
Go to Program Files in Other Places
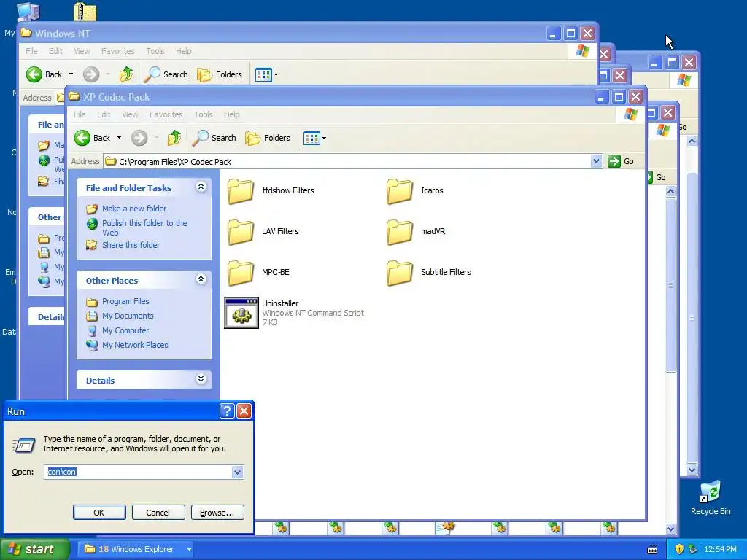[x=125, y=301]
